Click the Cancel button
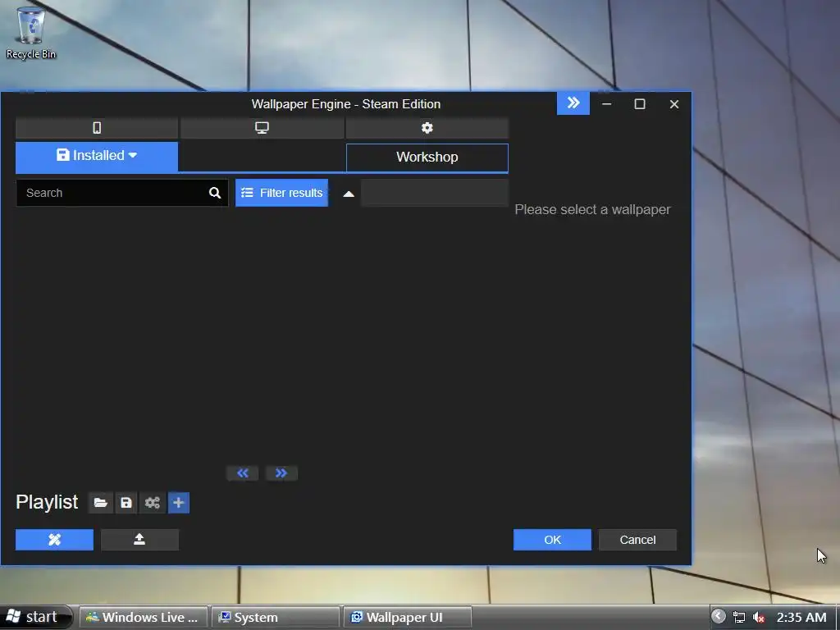Viewport: 840px width, 630px height. tap(637, 540)
